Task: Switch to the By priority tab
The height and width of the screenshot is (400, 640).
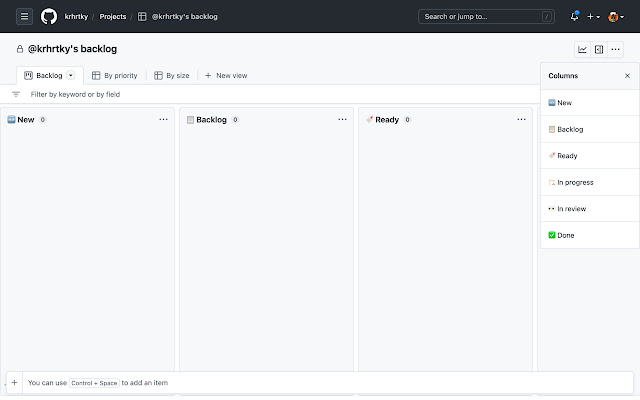Action: [114, 75]
